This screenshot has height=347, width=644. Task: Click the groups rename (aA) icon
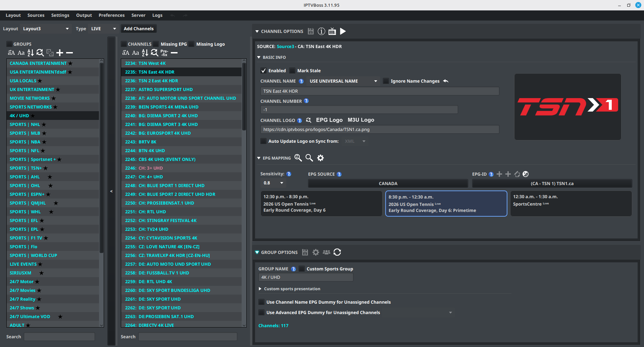(11, 53)
